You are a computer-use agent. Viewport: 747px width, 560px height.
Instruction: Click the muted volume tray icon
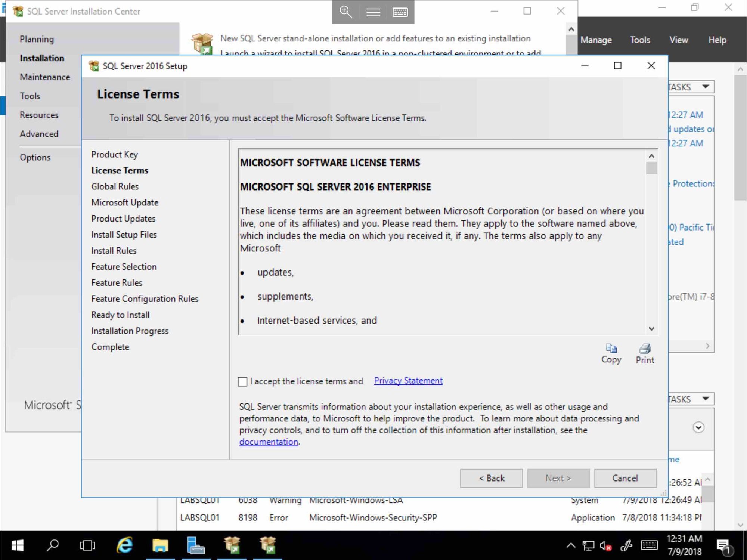coord(605,546)
